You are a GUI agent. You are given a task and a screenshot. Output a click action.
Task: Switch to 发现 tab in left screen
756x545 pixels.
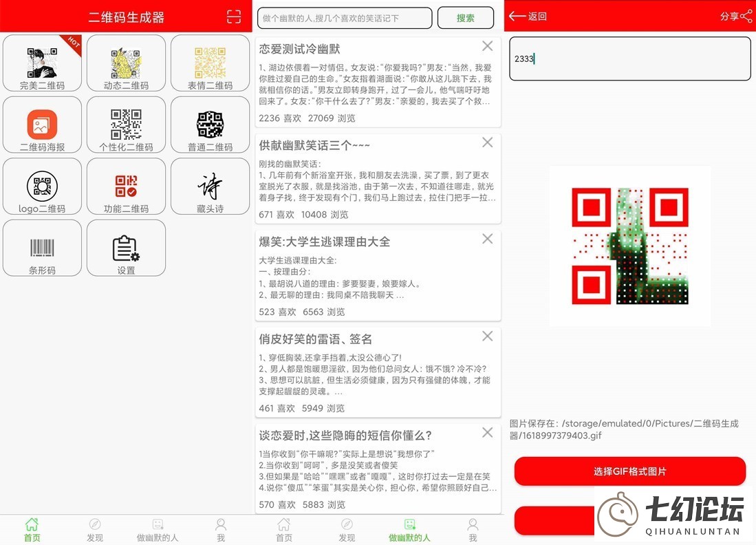[x=95, y=530]
